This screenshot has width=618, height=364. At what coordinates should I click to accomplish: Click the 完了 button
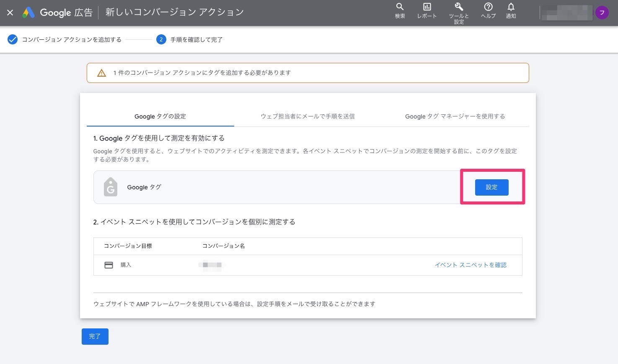95,336
